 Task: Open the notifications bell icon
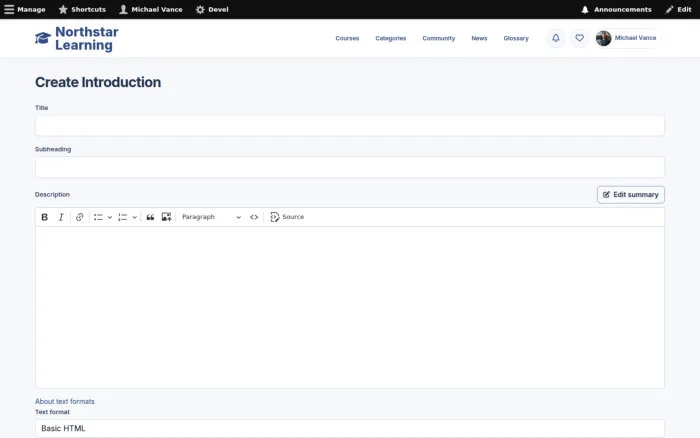point(556,38)
